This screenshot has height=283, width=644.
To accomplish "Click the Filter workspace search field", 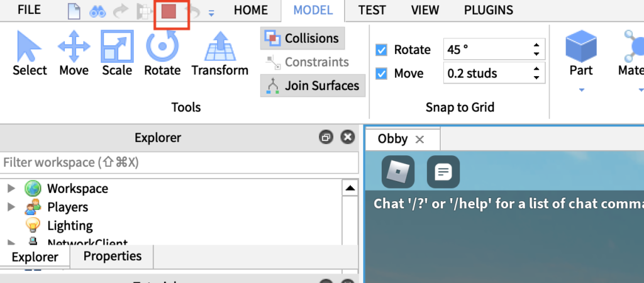I will tap(179, 163).
